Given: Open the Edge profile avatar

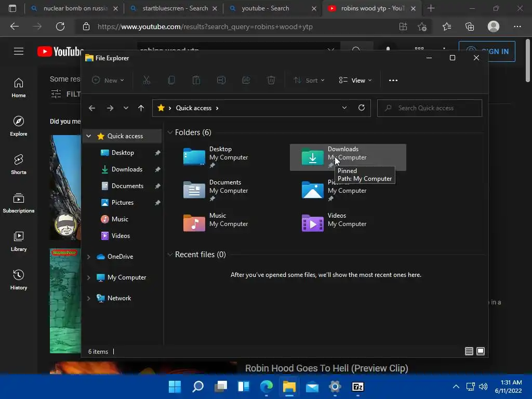Looking at the screenshot, I should (494, 26).
